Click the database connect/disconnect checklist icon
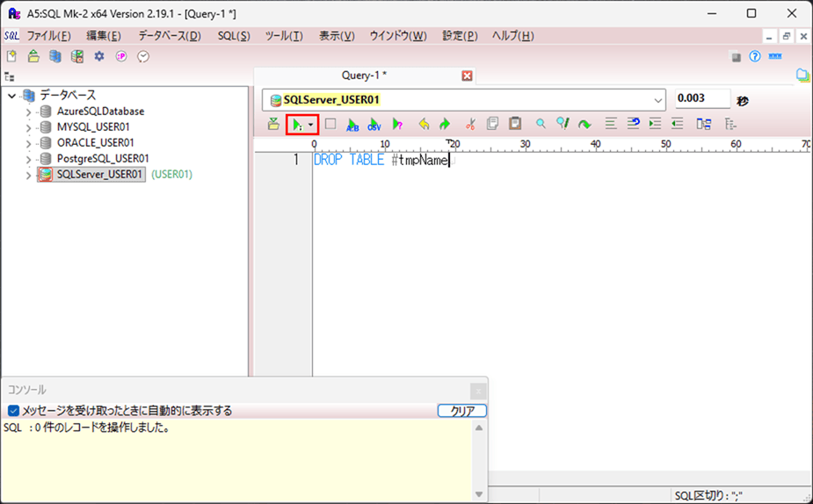This screenshot has width=813, height=504. point(77,56)
